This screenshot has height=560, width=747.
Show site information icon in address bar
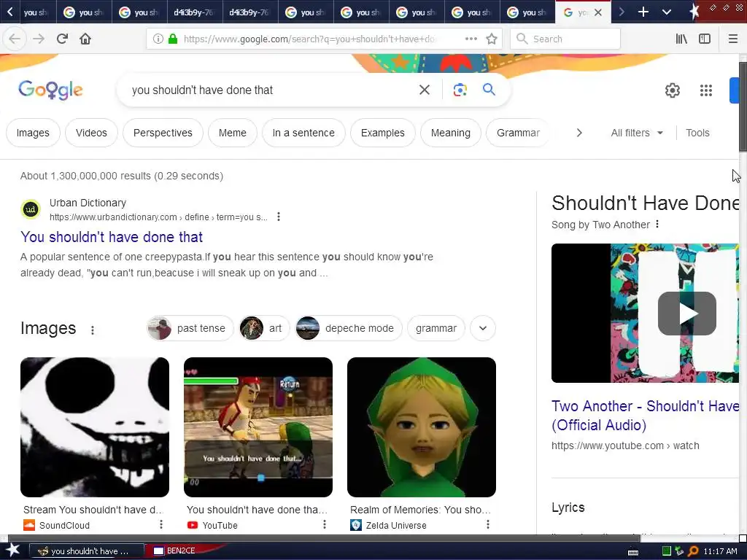tap(158, 39)
